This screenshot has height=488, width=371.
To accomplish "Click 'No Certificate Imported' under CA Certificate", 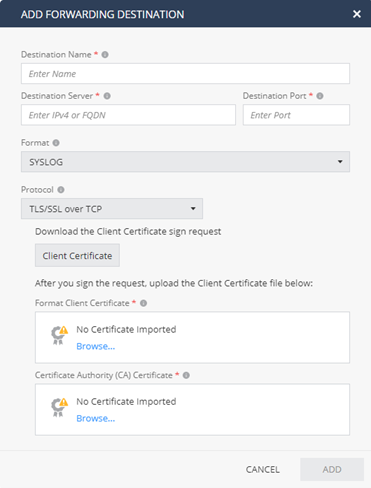I will point(126,401).
